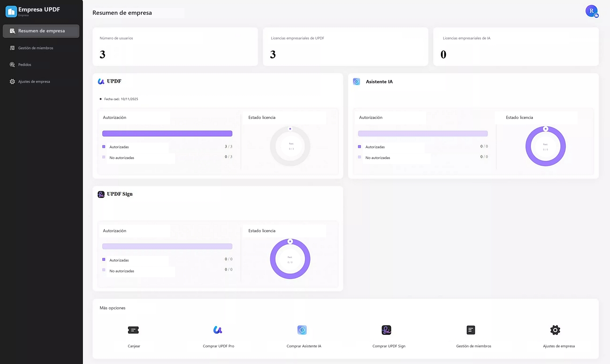Click the Asistente IA license donut chart
The image size is (610, 364).
pos(545,146)
